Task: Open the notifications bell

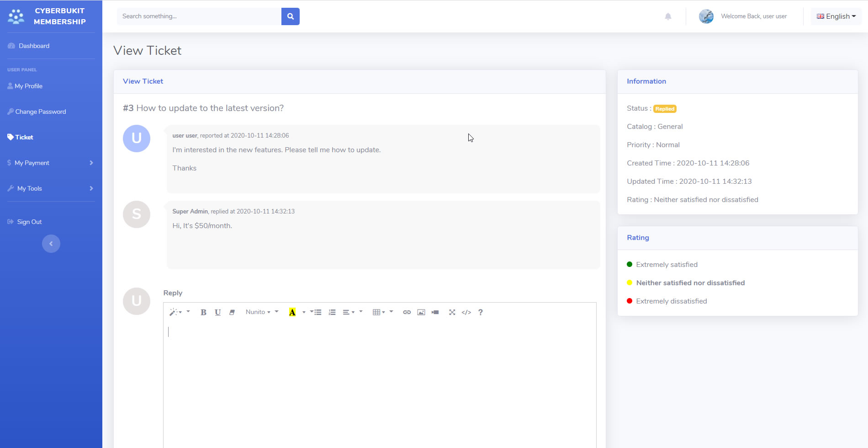Action: pos(668,16)
